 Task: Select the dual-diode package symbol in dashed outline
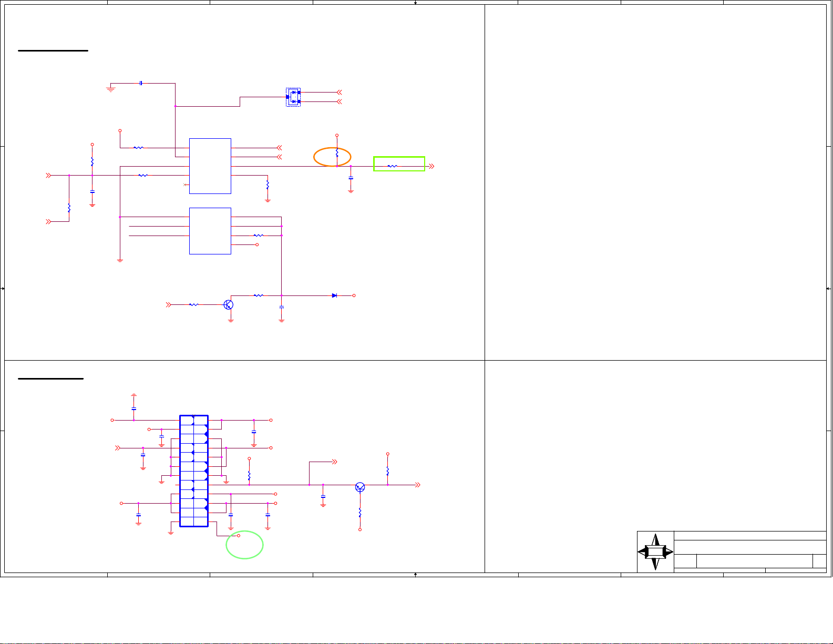pyautogui.click(x=293, y=97)
